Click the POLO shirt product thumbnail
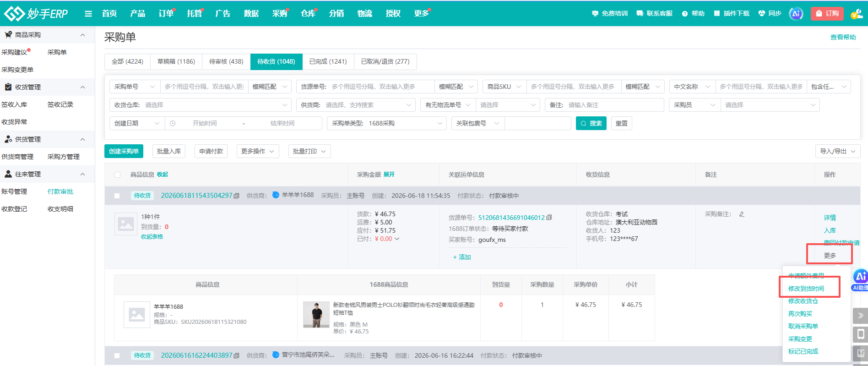 coord(316,314)
